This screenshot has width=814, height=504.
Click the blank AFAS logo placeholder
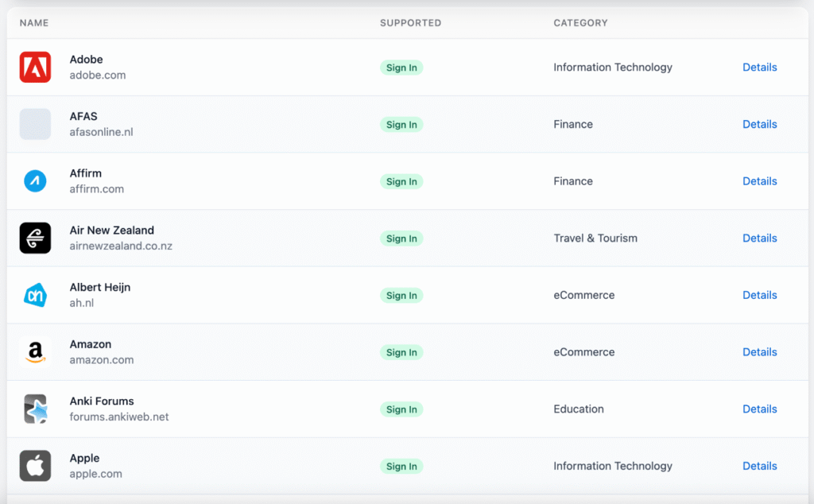tap(35, 125)
